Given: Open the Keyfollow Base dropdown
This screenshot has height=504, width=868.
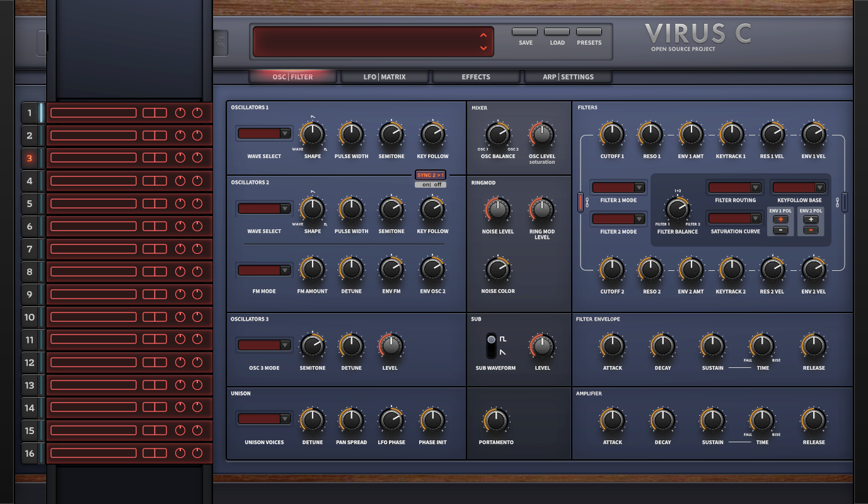Looking at the screenshot, I should click(x=799, y=188).
